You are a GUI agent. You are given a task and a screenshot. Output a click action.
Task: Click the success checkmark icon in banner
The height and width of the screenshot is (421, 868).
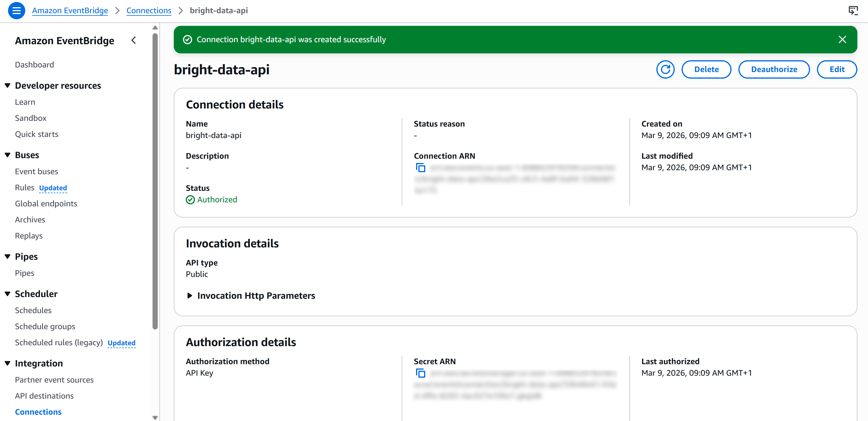[x=187, y=40]
